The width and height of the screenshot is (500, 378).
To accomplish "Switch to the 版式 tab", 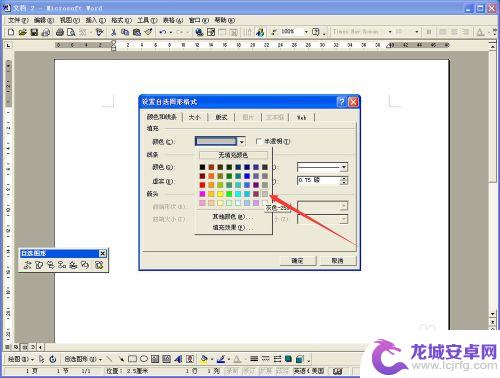I will pos(221,117).
